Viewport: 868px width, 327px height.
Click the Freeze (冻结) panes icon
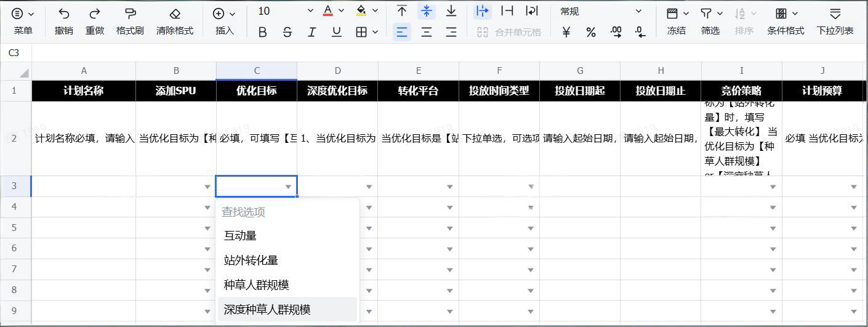click(672, 14)
